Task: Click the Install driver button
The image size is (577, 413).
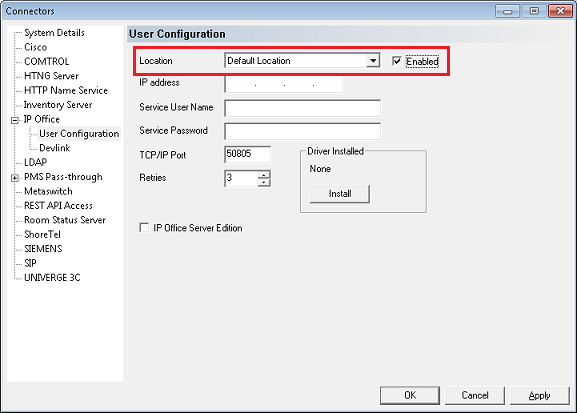Action: coord(340,194)
